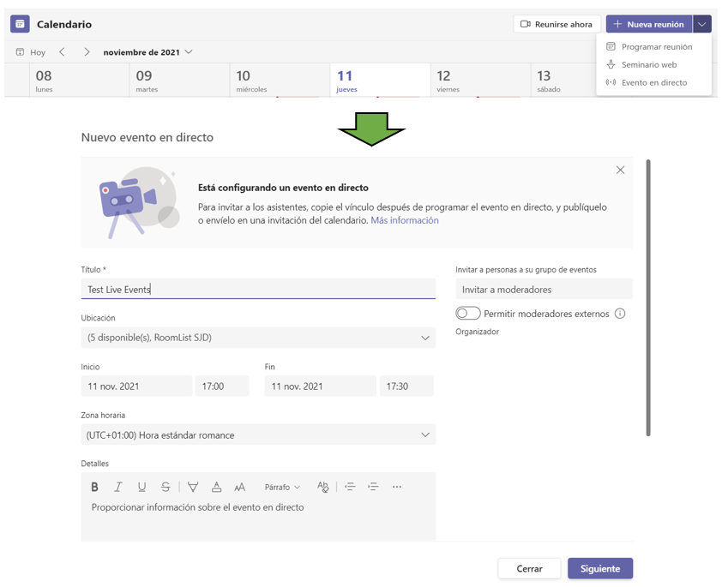The height and width of the screenshot is (587, 728).
Task: Apply bold formatting in Detalles toolbar
Action: (x=94, y=487)
